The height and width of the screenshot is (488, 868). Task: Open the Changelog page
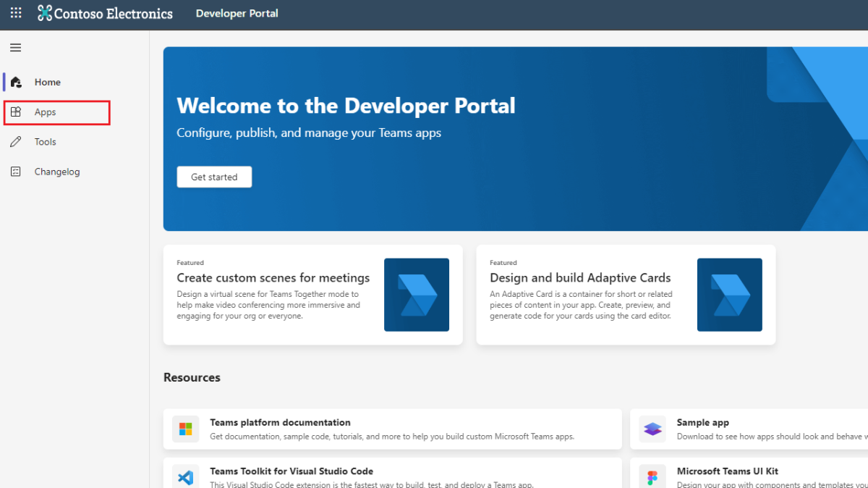57,172
